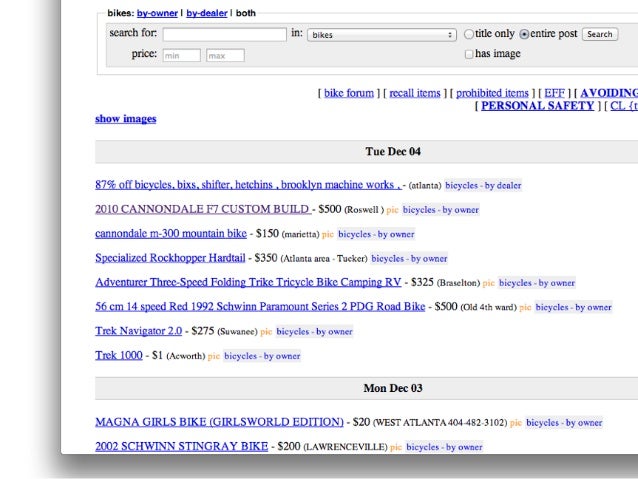This screenshot has height=479, width=638.
Task: Click 'bicycles - by owner' tag on Cannondale F7 row
Action: (x=441, y=210)
